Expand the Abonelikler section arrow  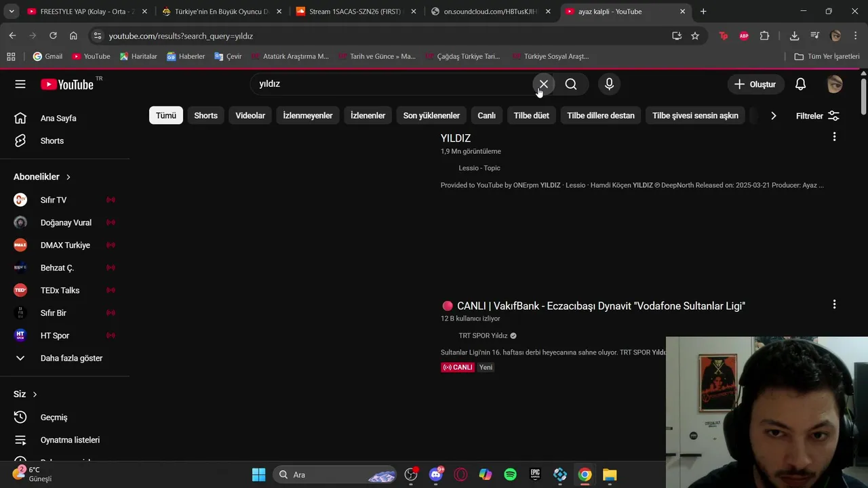pos(68,177)
